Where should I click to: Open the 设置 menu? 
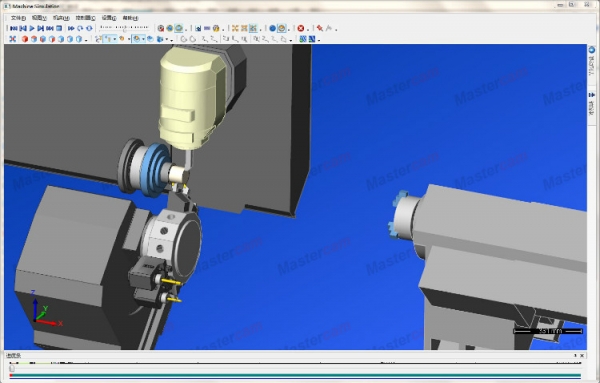[x=109, y=18]
